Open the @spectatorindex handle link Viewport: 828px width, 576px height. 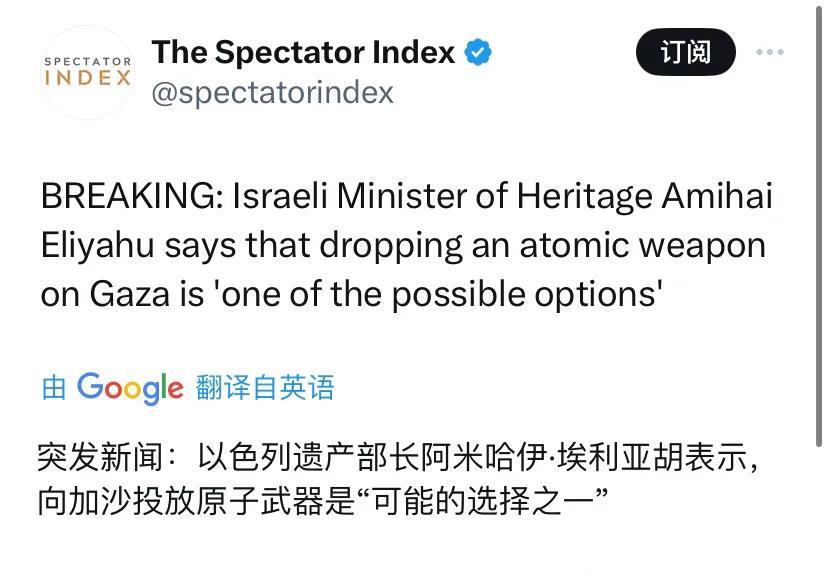pos(272,93)
